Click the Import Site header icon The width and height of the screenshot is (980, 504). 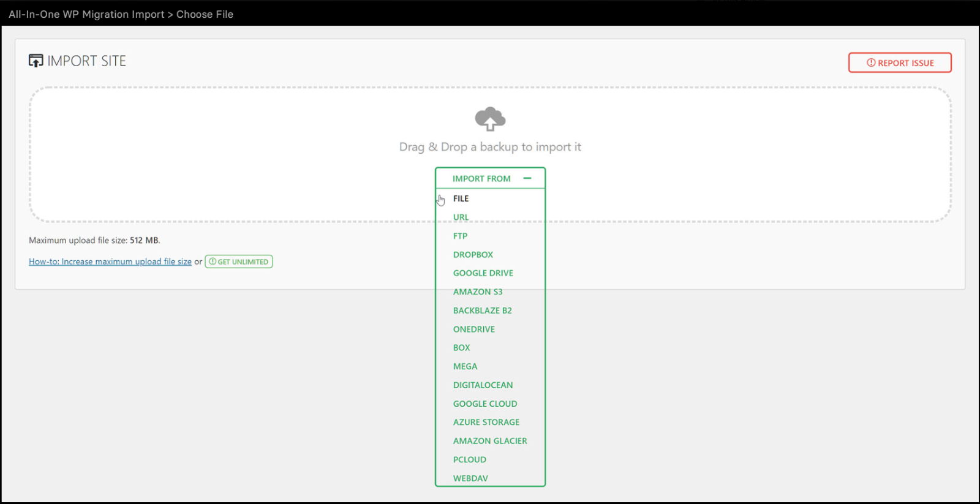(36, 61)
